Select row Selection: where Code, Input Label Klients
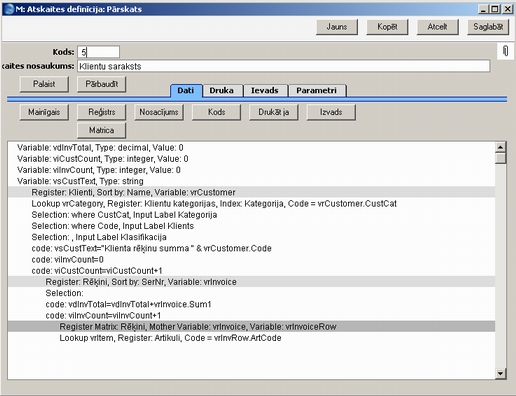Image resolution: width=516 pixels, height=396 pixels. coord(251,226)
